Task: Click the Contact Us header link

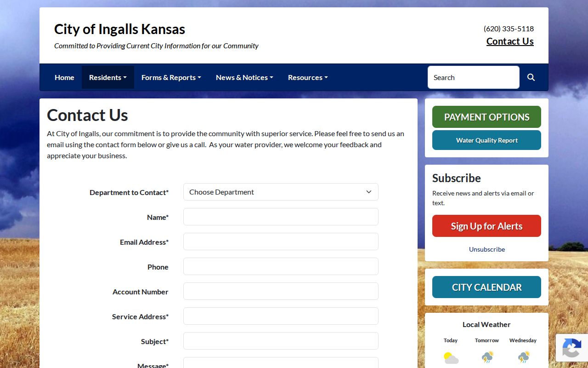Action: pos(510,41)
